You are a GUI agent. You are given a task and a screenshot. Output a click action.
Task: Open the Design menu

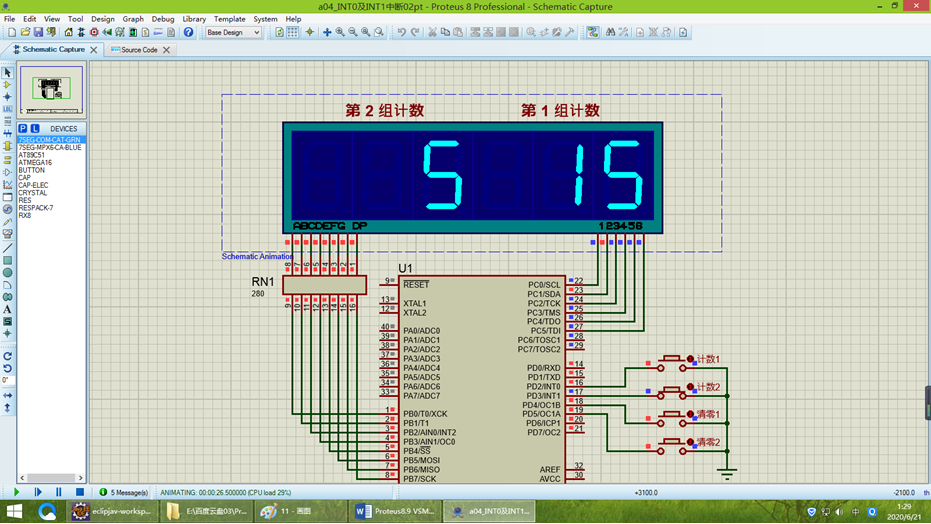point(103,19)
